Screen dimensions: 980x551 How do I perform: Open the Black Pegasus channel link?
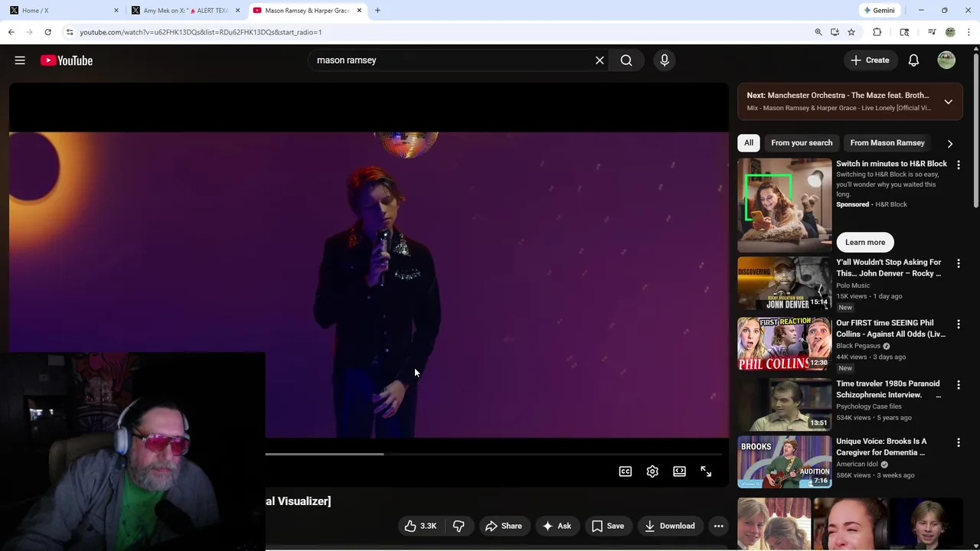coord(857,346)
